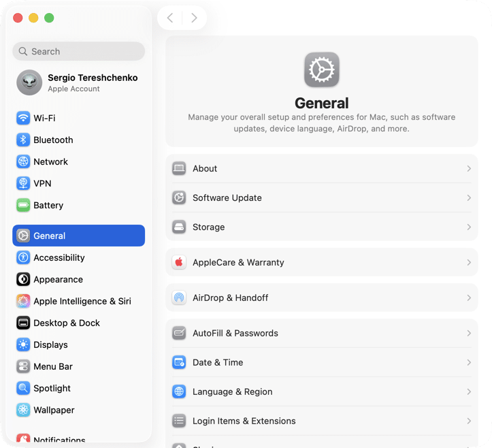
Task: Open the Storage text label
Action: tap(208, 227)
